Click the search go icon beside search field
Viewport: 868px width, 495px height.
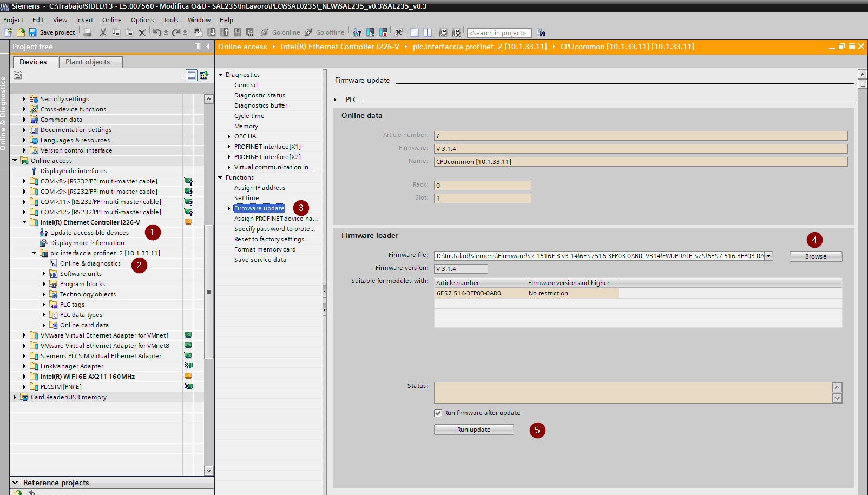point(541,32)
